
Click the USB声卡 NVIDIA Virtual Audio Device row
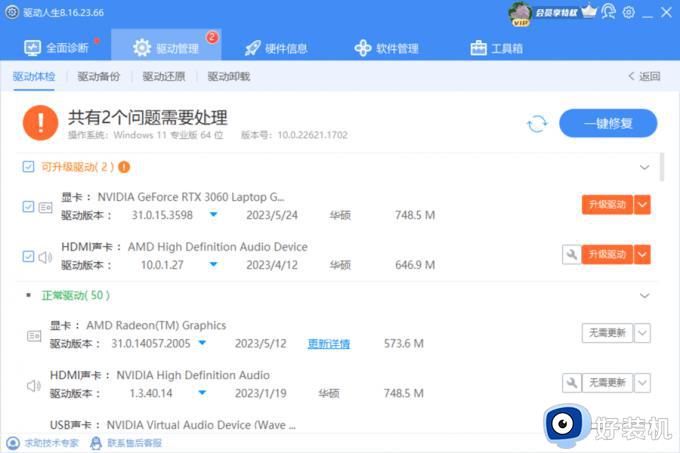click(x=173, y=425)
